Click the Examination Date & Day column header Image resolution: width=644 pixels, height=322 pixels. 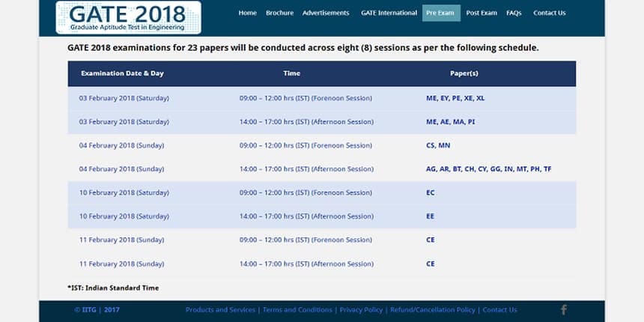122,73
